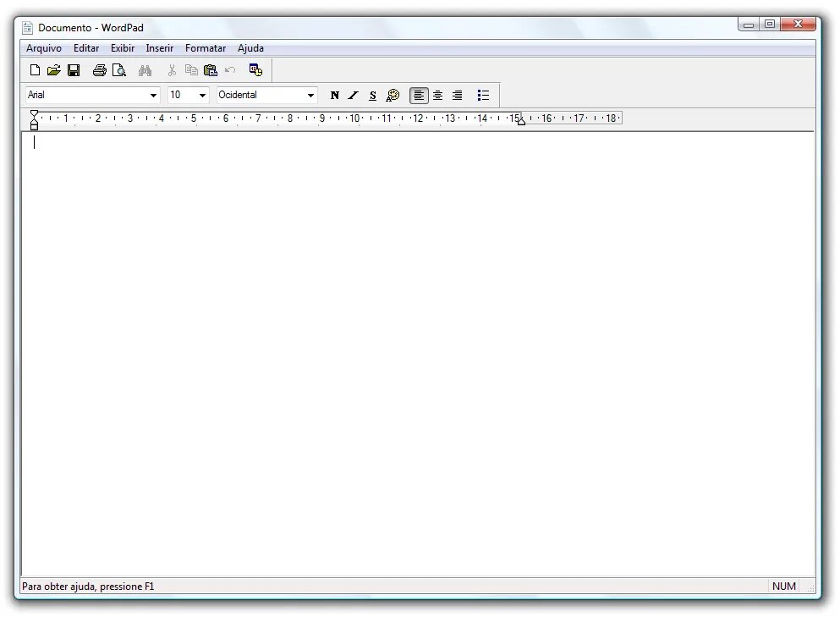Align text to the left
The width and height of the screenshot is (840, 617).
419,96
